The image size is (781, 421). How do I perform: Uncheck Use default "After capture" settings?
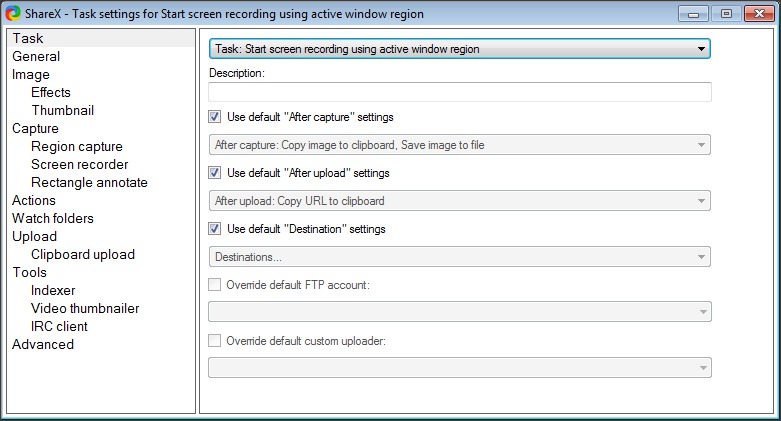(x=215, y=117)
